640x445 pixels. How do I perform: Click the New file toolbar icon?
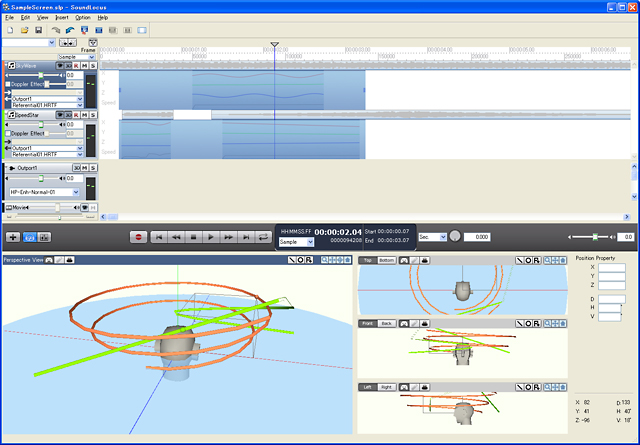pos(11,30)
